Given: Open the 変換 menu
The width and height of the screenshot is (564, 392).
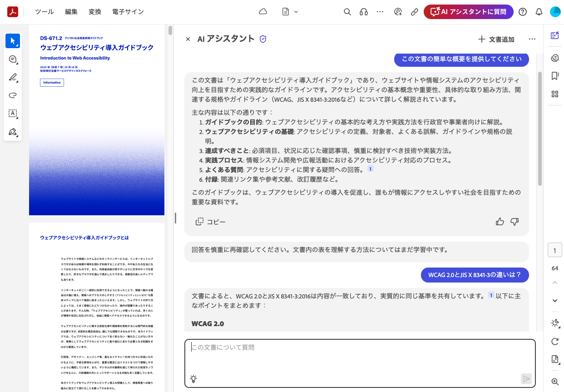Looking at the screenshot, I should pos(95,12).
